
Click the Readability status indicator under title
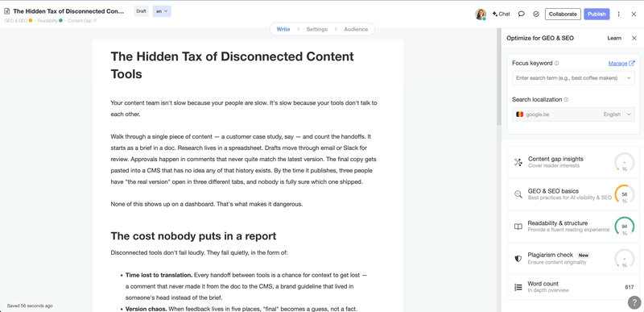pos(50,20)
